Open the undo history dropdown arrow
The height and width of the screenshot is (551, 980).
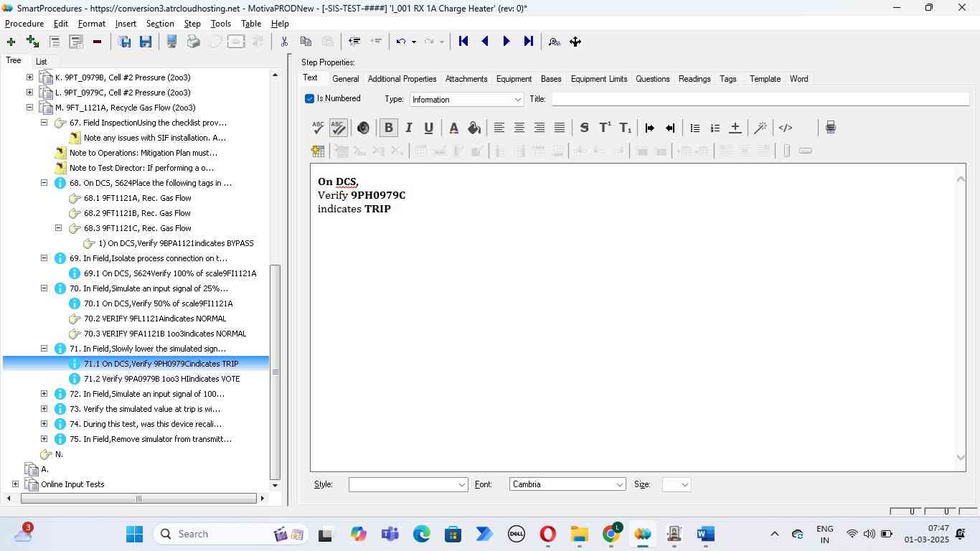click(414, 42)
